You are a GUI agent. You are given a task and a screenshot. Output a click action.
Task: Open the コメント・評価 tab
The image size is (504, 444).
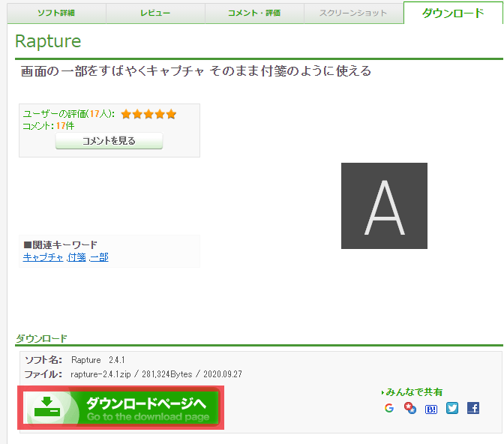click(x=254, y=13)
